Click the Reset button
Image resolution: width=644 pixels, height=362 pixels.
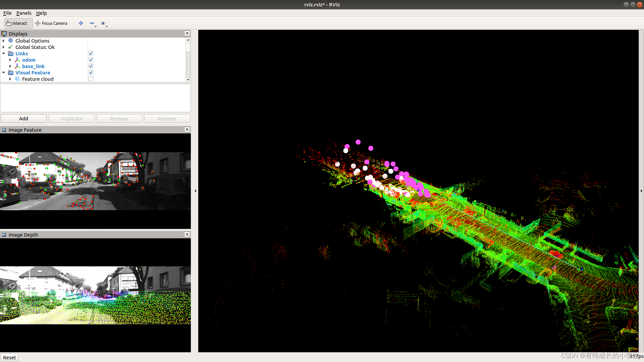[x=9, y=357]
